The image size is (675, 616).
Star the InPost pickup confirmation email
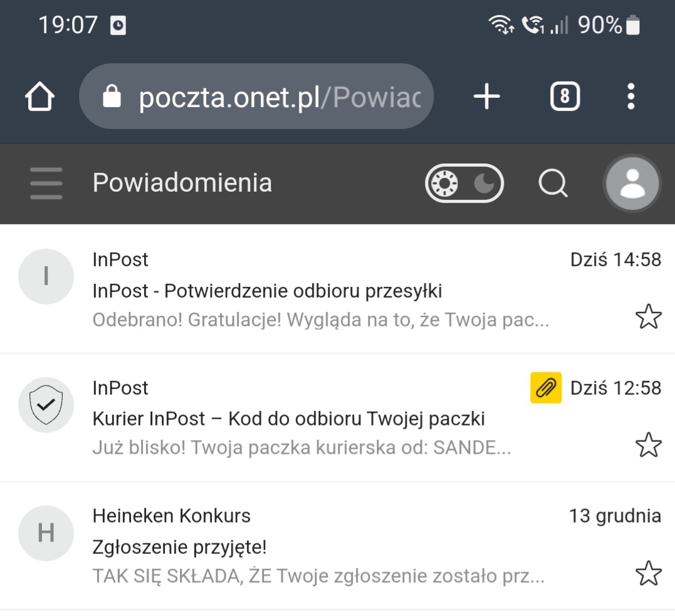[x=648, y=317]
